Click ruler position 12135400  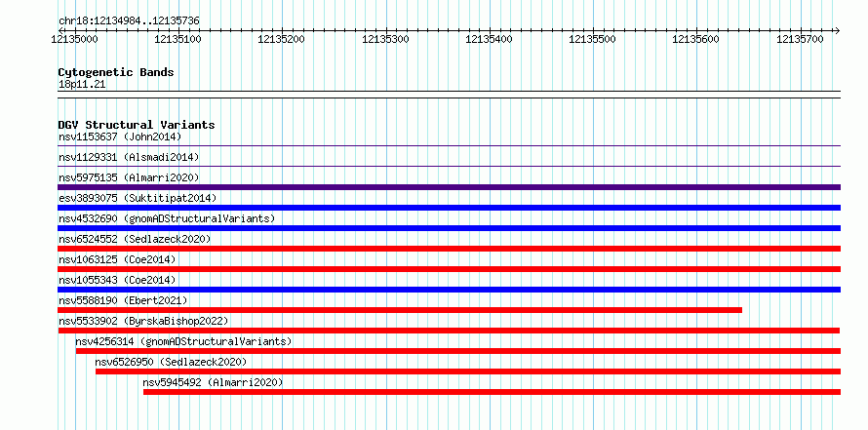click(490, 39)
